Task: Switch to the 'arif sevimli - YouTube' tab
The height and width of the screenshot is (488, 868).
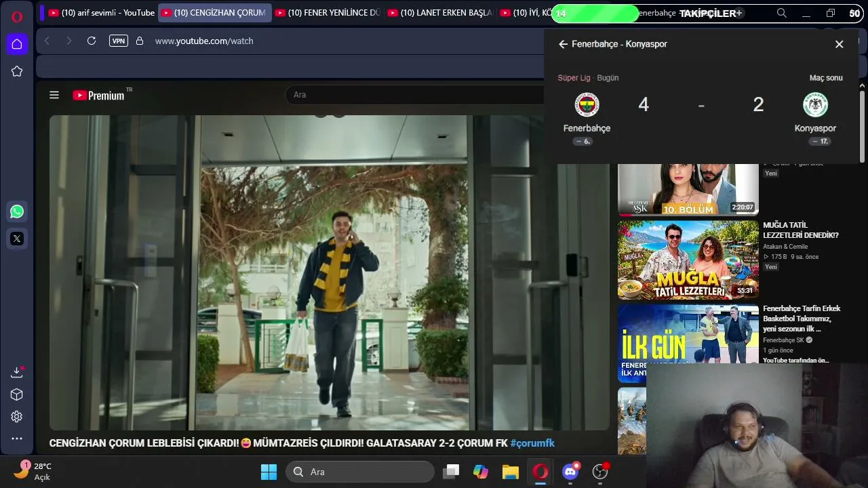Action: (x=101, y=13)
